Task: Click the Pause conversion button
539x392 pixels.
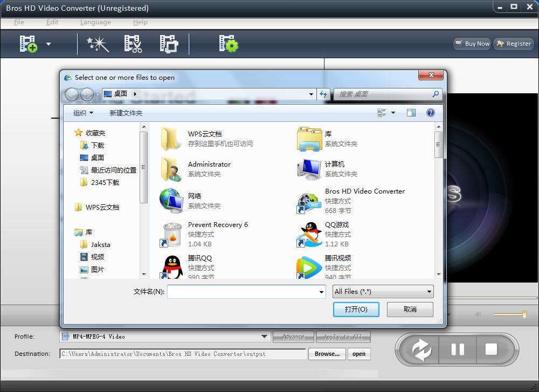Action: point(458,349)
